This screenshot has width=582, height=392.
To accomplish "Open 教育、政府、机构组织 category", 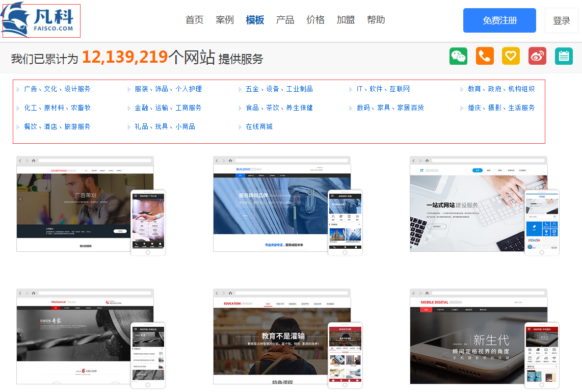I will (501, 89).
